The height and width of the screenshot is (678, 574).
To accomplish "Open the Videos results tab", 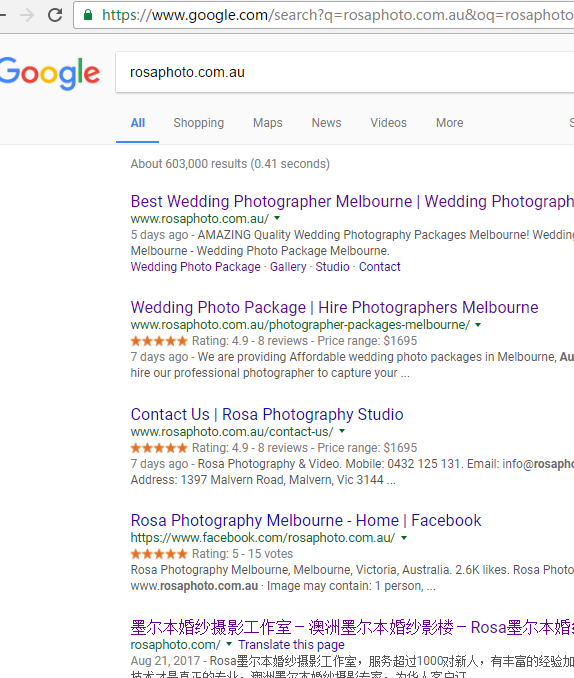I will 388,123.
